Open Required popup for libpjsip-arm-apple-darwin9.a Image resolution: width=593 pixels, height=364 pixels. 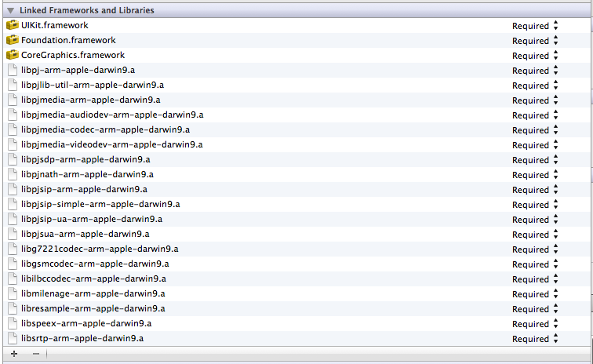[x=535, y=190]
